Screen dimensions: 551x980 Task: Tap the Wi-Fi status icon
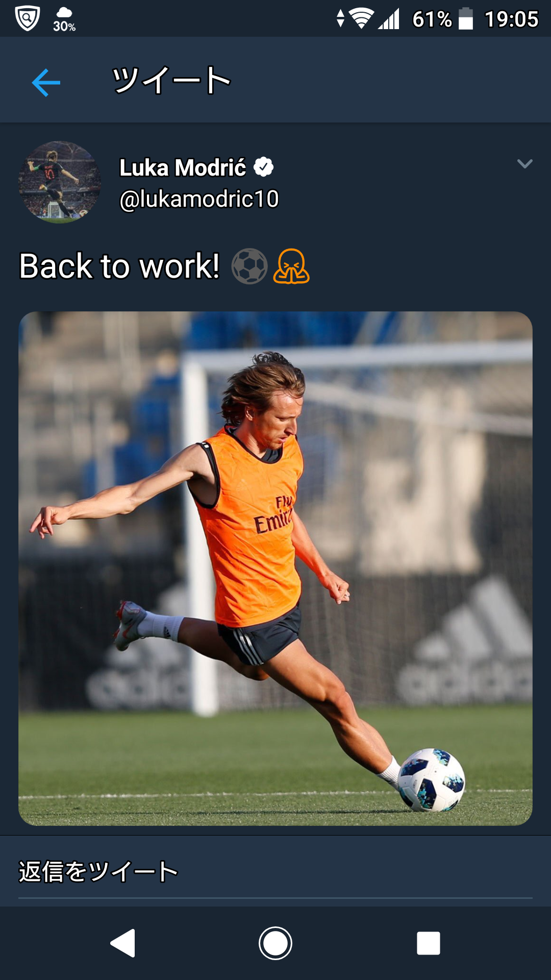click(x=361, y=19)
